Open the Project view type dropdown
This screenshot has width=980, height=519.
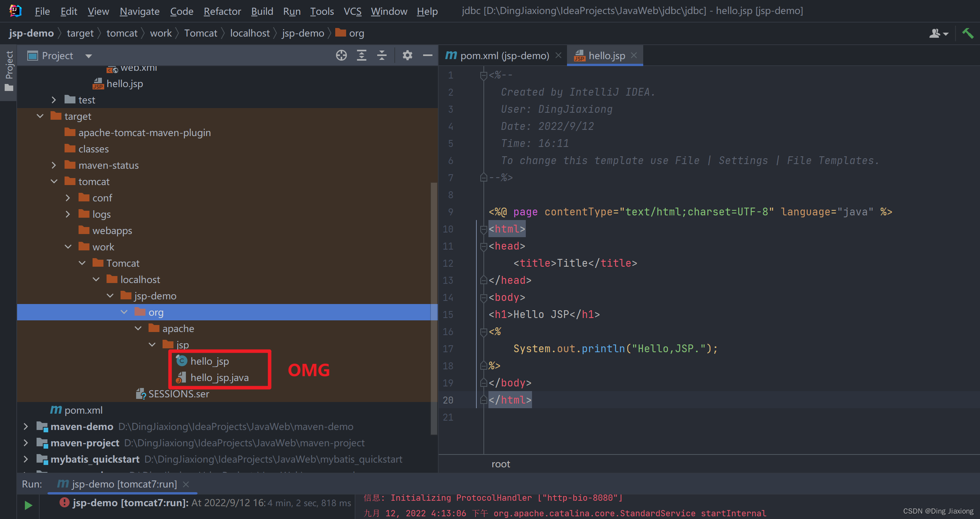pos(89,56)
